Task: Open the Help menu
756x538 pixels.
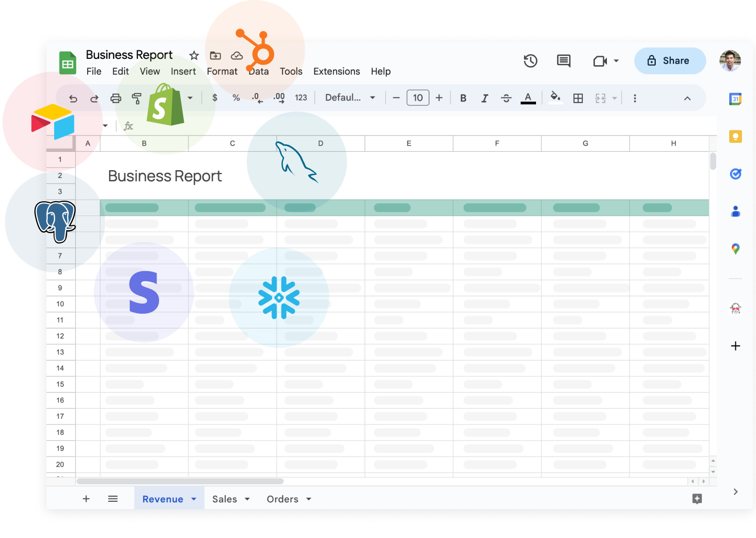Action: 381,71
